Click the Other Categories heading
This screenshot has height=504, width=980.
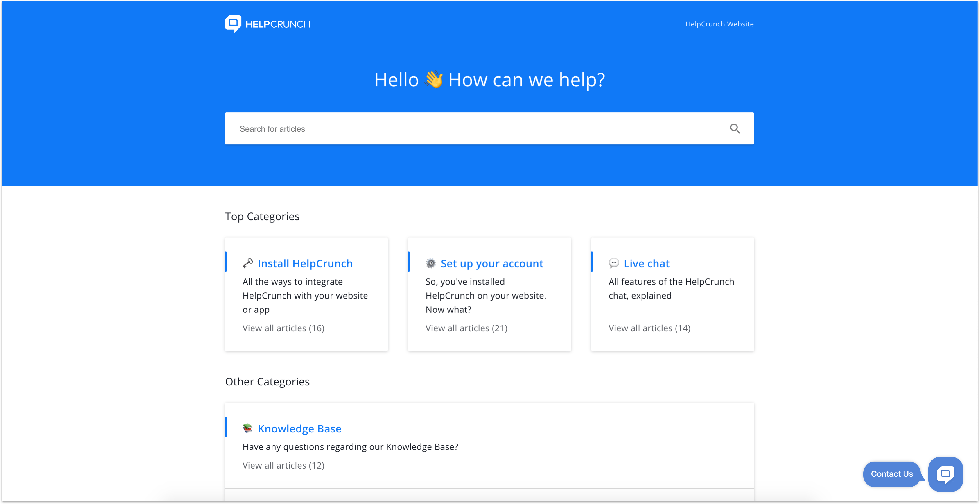(x=268, y=382)
